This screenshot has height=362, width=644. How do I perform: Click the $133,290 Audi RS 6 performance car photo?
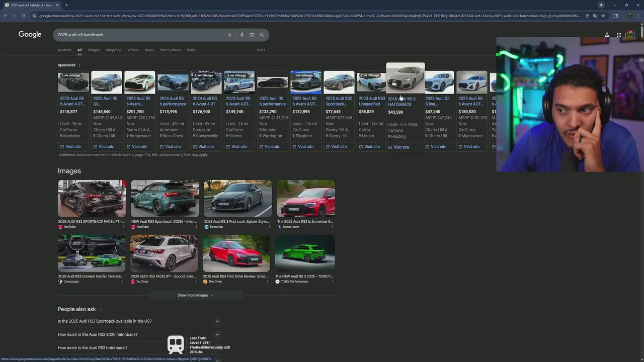pyautogui.click(x=272, y=82)
